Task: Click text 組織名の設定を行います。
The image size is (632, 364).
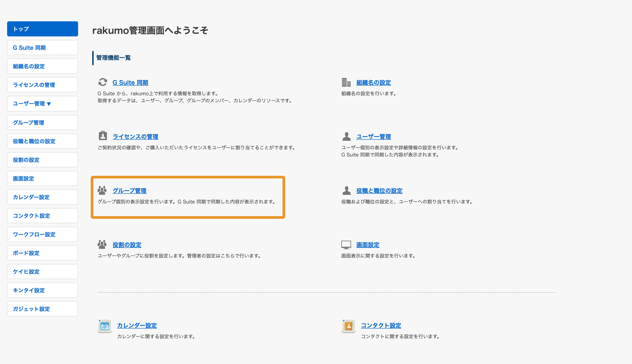Action: (x=369, y=94)
